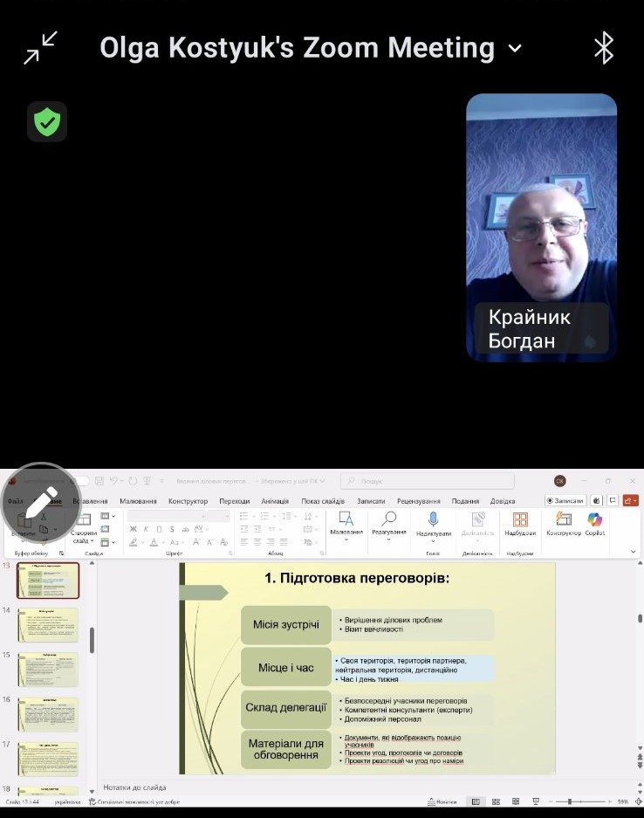644x818 pixels.
Task: Open the slide layout dropdown
Action: click(108, 516)
